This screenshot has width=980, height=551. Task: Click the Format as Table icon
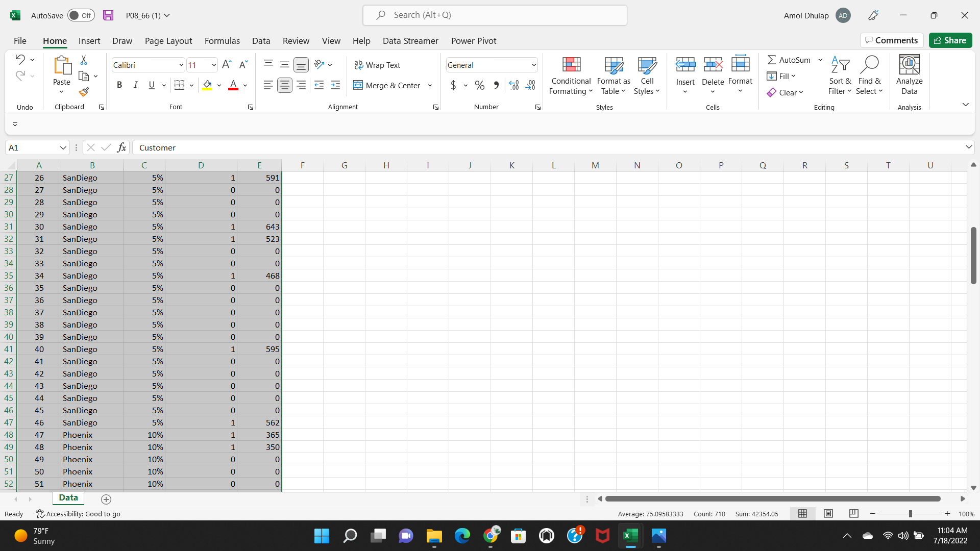pos(614,65)
